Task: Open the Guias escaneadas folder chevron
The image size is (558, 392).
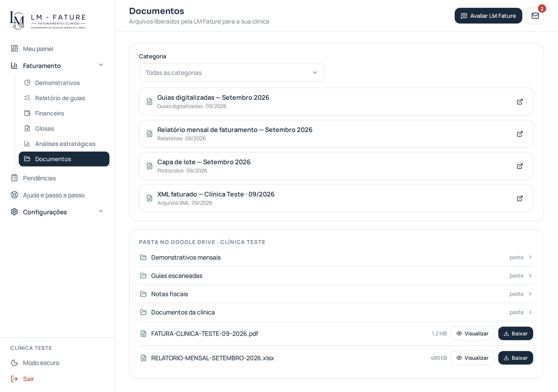Action: point(530,276)
